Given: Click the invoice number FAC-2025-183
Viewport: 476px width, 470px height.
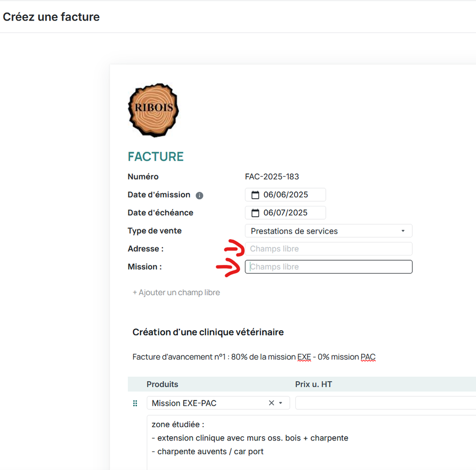Looking at the screenshot, I should click(272, 177).
